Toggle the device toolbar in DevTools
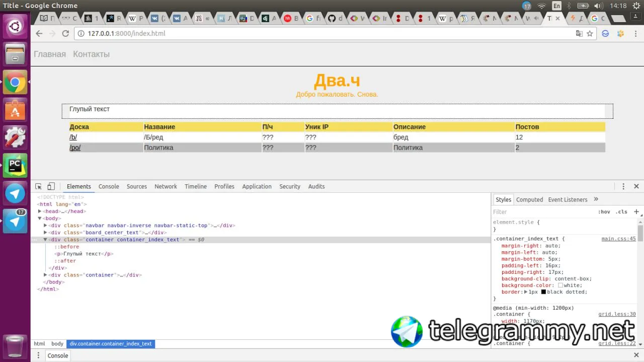The height and width of the screenshot is (362, 644). (51, 186)
